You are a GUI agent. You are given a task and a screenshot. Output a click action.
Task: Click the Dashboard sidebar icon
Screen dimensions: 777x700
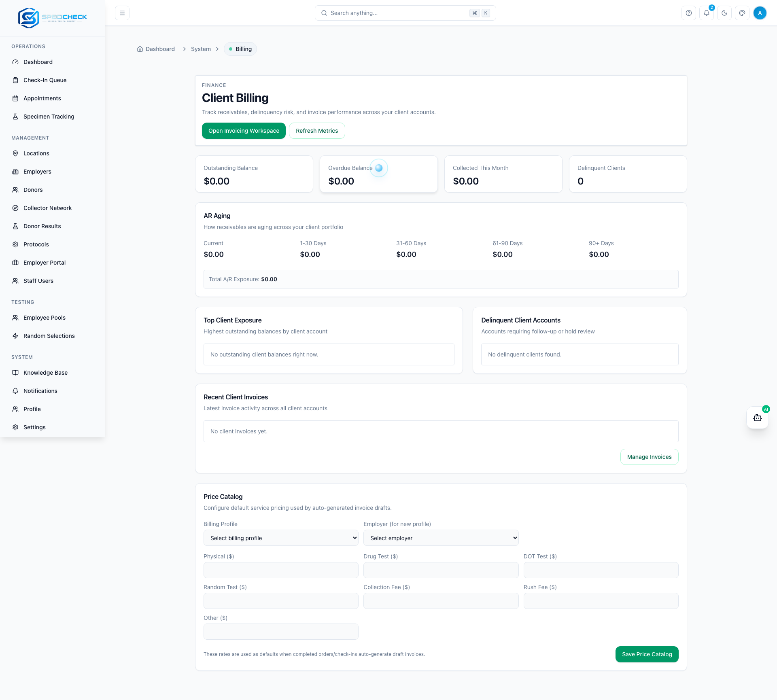tap(15, 62)
